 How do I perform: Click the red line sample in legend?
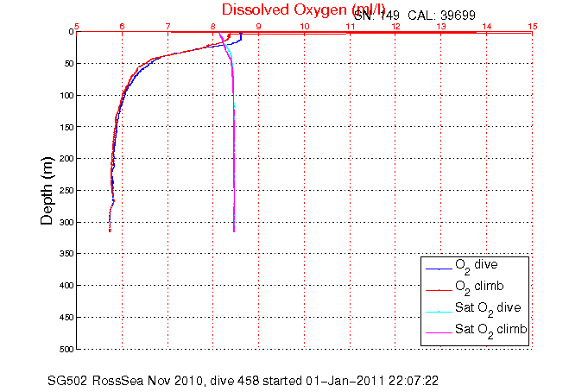pyautogui.click(x=439, y=290)
